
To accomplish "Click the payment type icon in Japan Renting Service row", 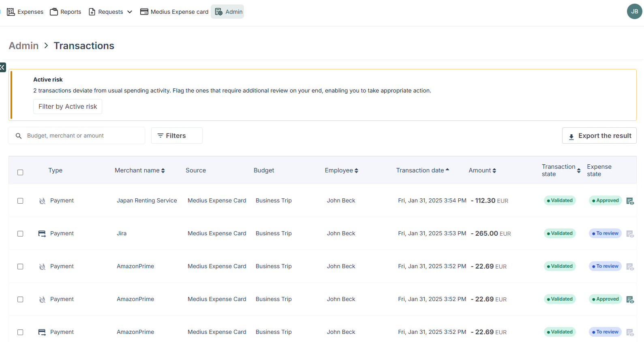I will (42, 201).
